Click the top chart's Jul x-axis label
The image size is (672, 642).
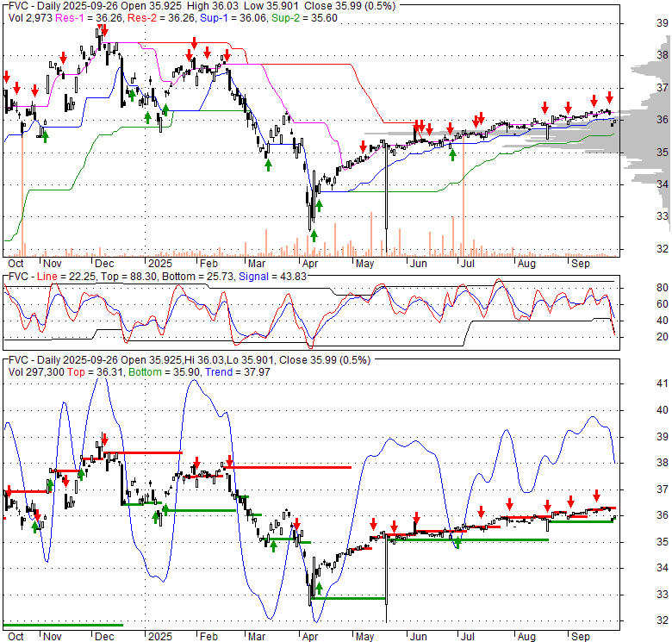coord(467,264)
